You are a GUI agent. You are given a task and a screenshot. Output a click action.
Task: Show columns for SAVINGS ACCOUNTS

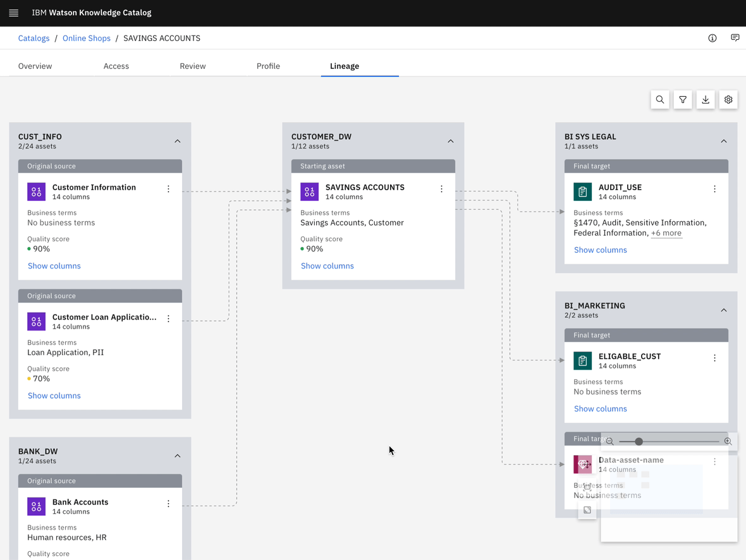[327, 266]
